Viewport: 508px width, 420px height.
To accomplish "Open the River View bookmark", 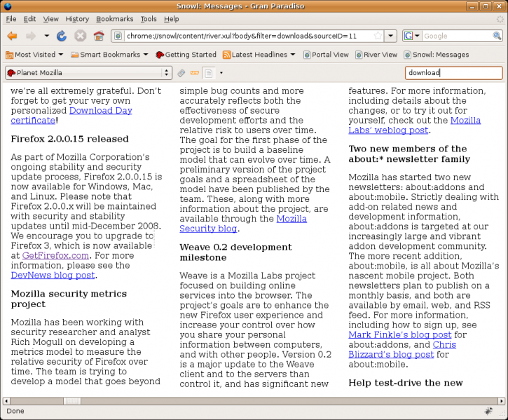I will pos(376,55).
